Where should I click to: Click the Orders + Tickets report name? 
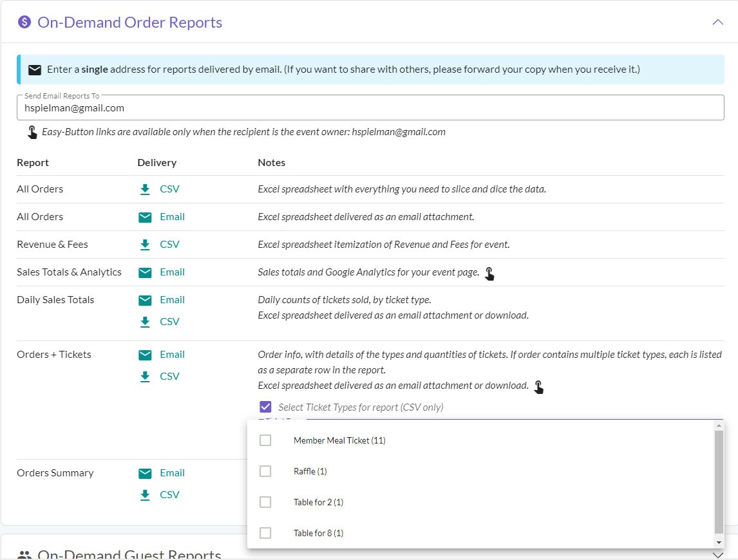point(54,355)
